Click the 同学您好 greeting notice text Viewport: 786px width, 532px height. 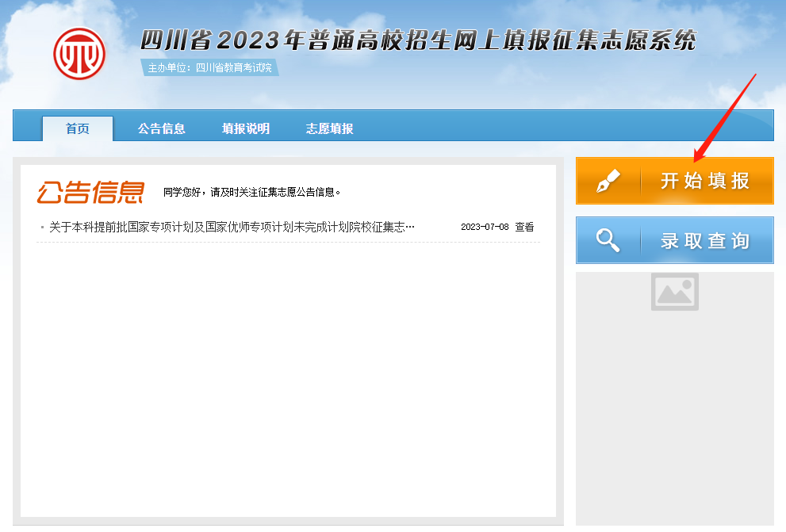(x=252, y=192)
